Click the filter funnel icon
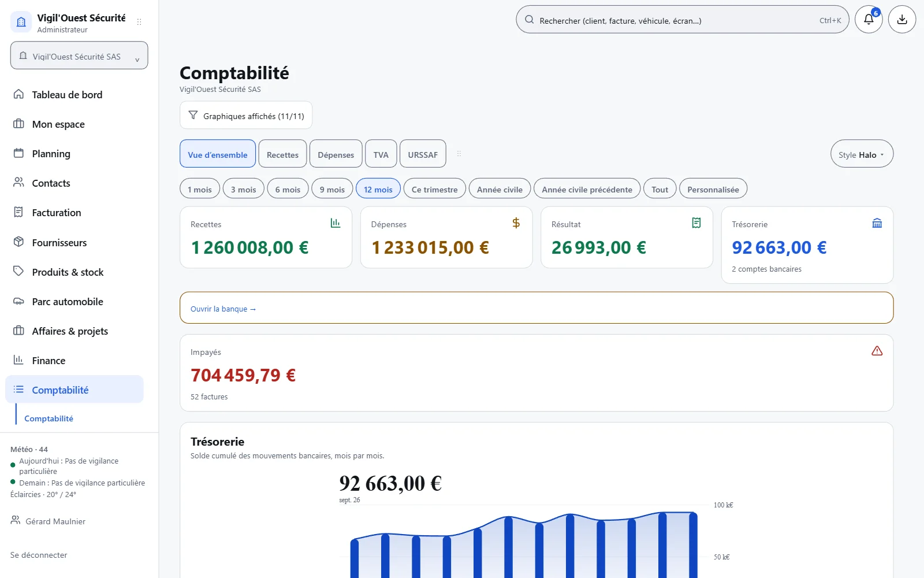Screen dimensions: 924x578 point(193,115)
